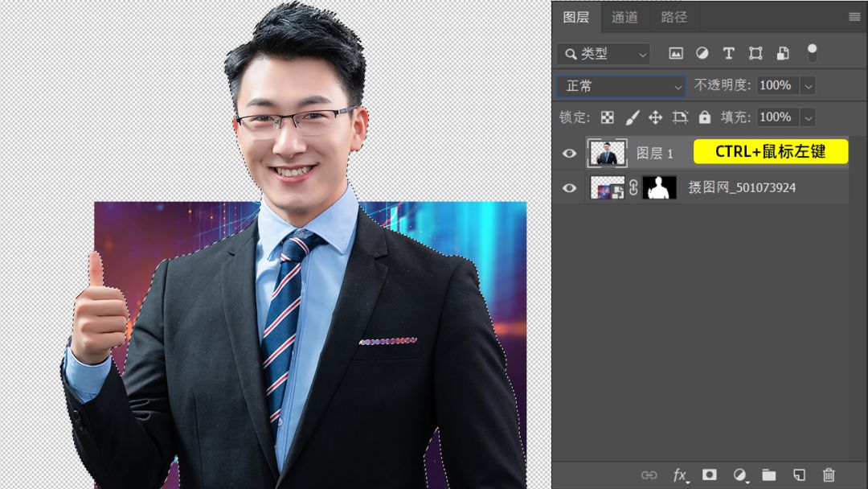The height and width of the screenshot is (489, 868).
Task: Filter layers by pixel image icon
Action: (676, 53)
